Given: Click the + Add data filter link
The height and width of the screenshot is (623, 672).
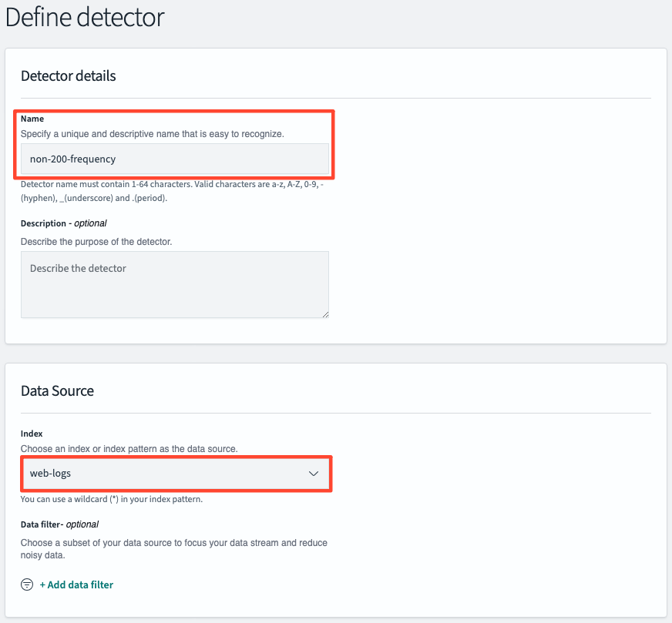Looking at the screenshot, I should [x=76, y=584].
